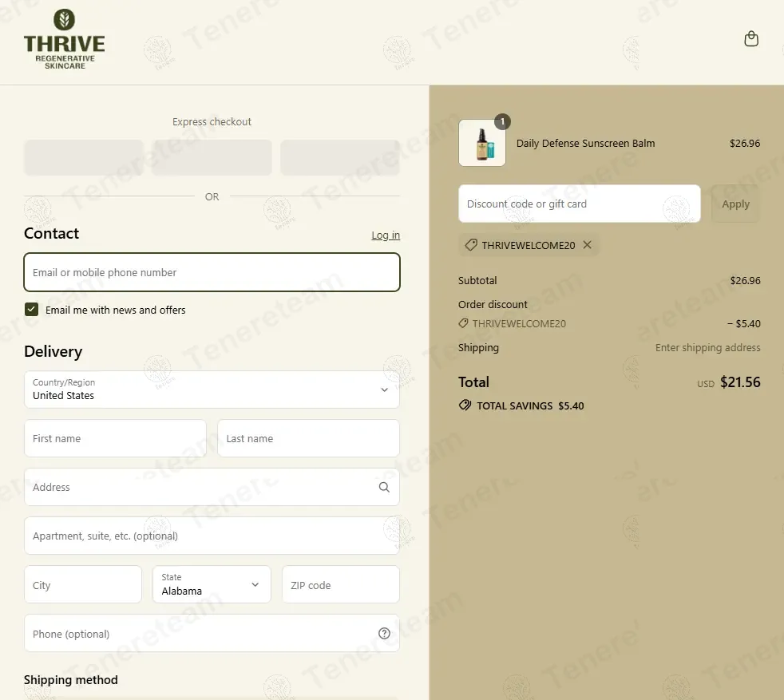Viewport: 784px width, 700px height.
Task: Focus the Email or mobile phone number field
Action: point(212,272)
